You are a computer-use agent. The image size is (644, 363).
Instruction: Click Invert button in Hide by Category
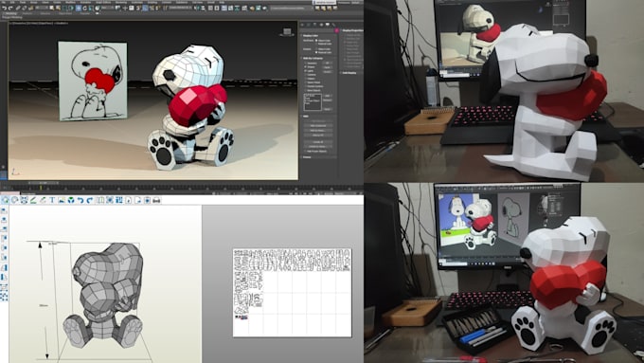point(328,71)
